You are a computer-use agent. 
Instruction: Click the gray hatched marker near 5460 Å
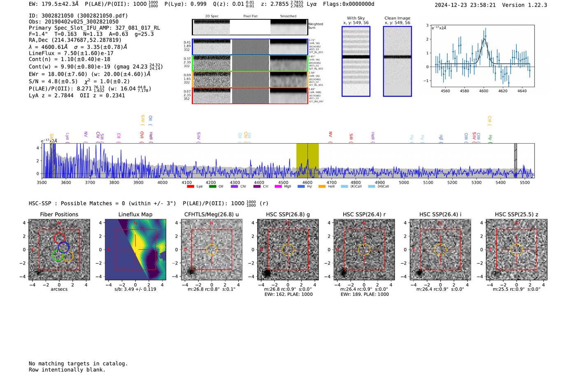click(x=516, y=160)
